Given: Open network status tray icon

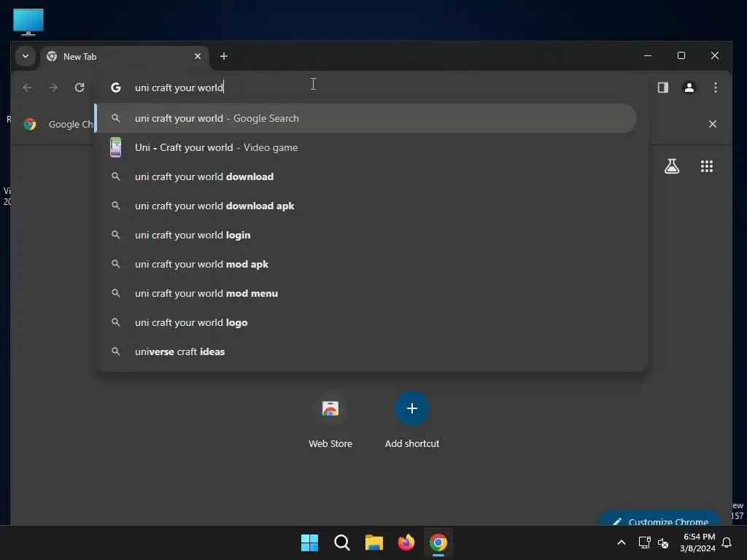Looking at the screenshot, I should (x=645, y=542).
